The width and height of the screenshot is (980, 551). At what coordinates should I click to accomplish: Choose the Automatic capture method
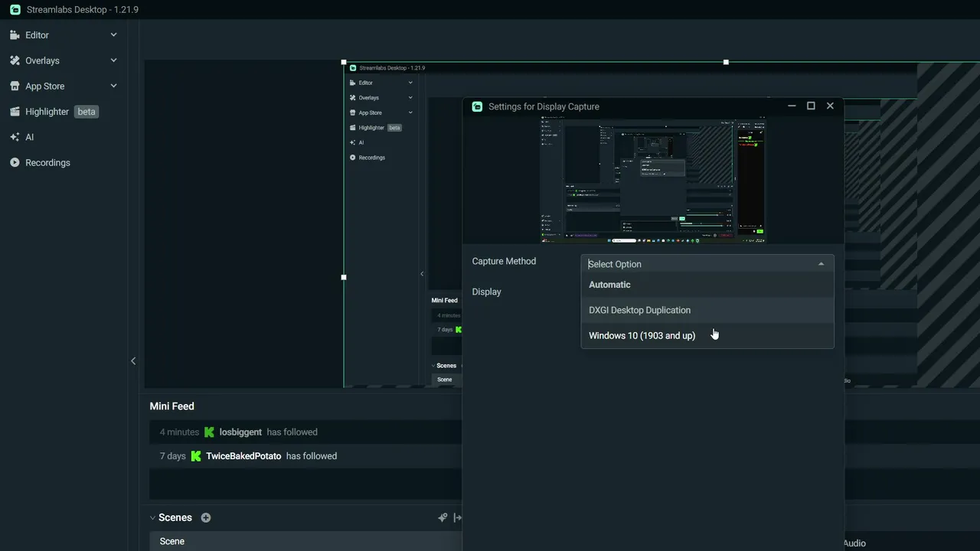pos(707,285)
